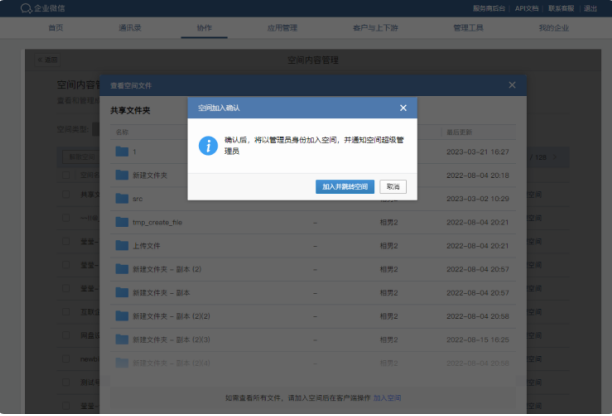612x416 pixels.
Task: Click the 上传文件 folder icon
Action: (x=121, y=245)
